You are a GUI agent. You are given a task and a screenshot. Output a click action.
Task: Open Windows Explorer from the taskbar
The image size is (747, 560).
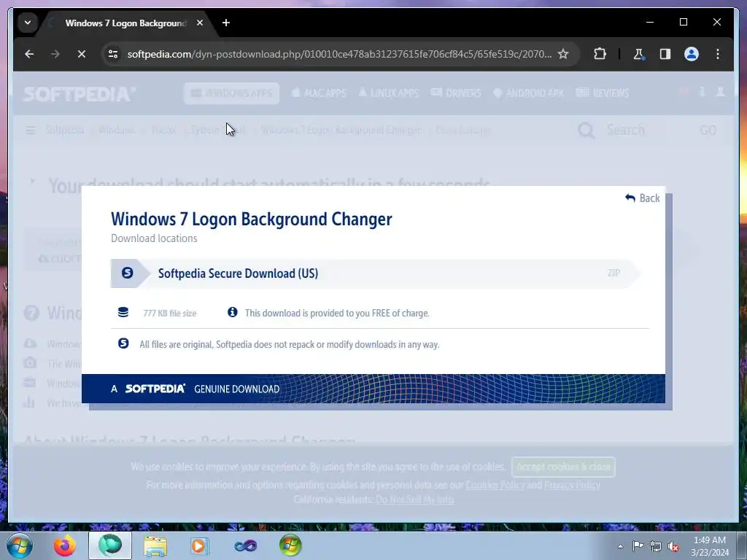[x=155, y=545]
